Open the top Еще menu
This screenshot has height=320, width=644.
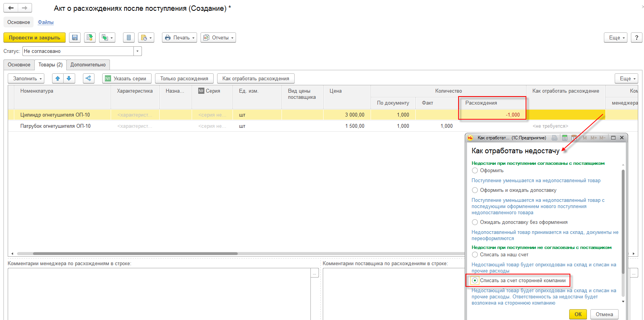click(616, 37)
